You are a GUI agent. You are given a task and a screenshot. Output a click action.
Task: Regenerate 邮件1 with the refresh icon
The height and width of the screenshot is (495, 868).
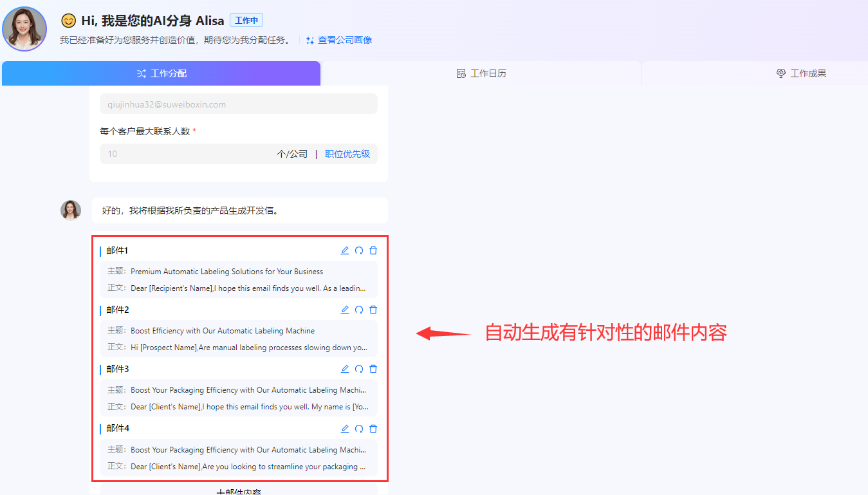tap(359, 250)
